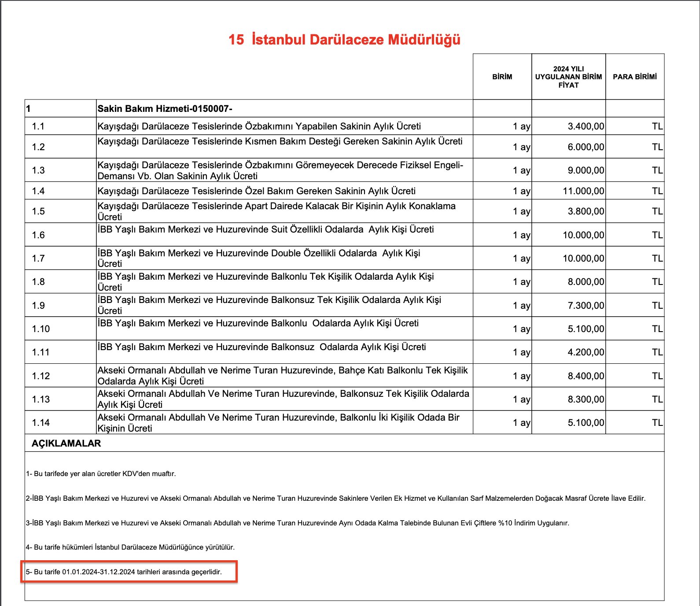
Task: Select the 10.000,00 price in row 1.7
Action: 584,259
